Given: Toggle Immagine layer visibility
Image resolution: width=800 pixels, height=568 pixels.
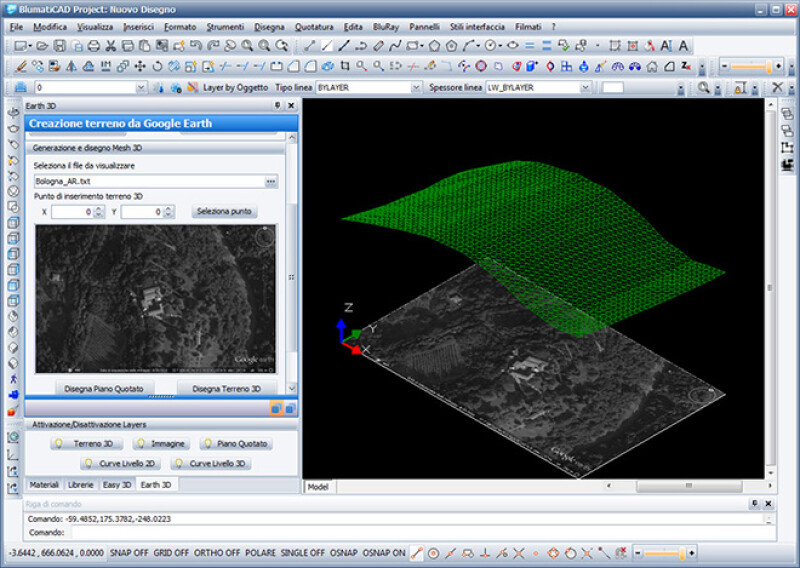Looking at the screenshot, I should (x=161, y=443).
